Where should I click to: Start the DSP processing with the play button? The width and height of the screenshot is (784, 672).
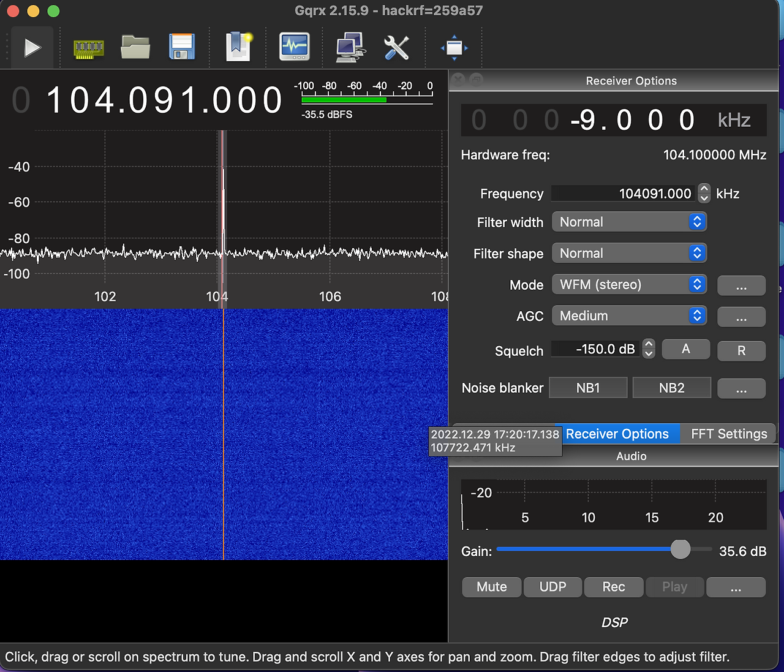[x=32, y=47]
